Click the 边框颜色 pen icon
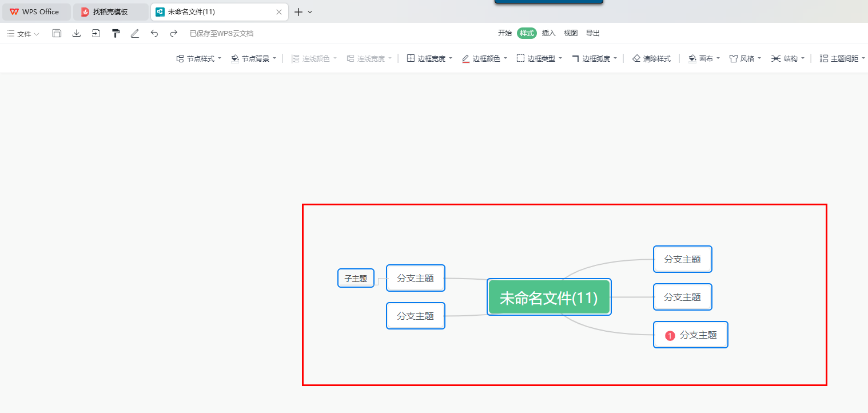Viewport: 868px width, 413px height. pyautogui.click(x=465, y=58)
